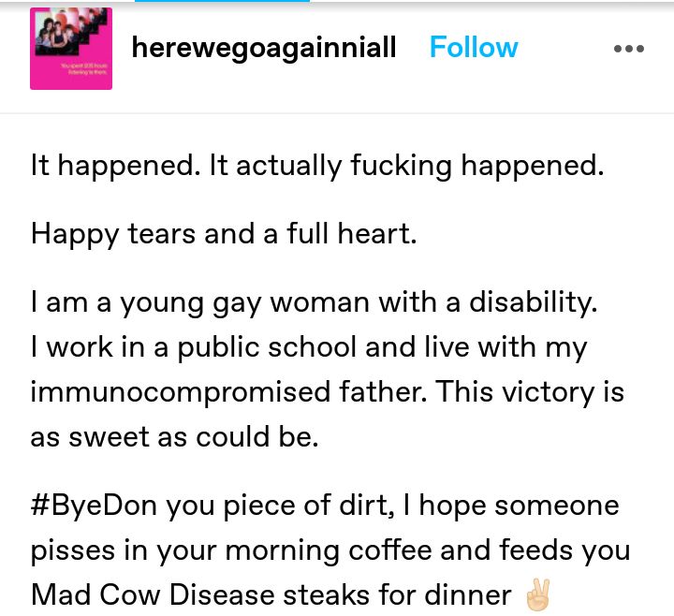Viewport: 674px width, 616px height.
Task: Click the divider line below the header
Action: (337, 113)
